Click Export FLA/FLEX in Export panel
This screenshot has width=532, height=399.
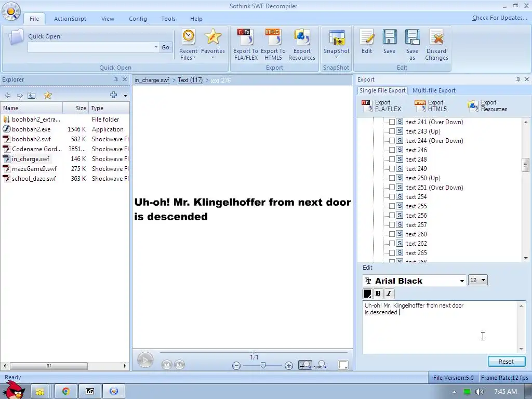(x=381, y=106)
